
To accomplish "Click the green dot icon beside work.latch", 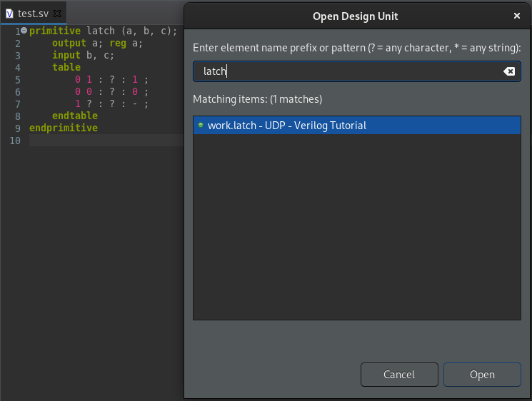I will (201, 125).
